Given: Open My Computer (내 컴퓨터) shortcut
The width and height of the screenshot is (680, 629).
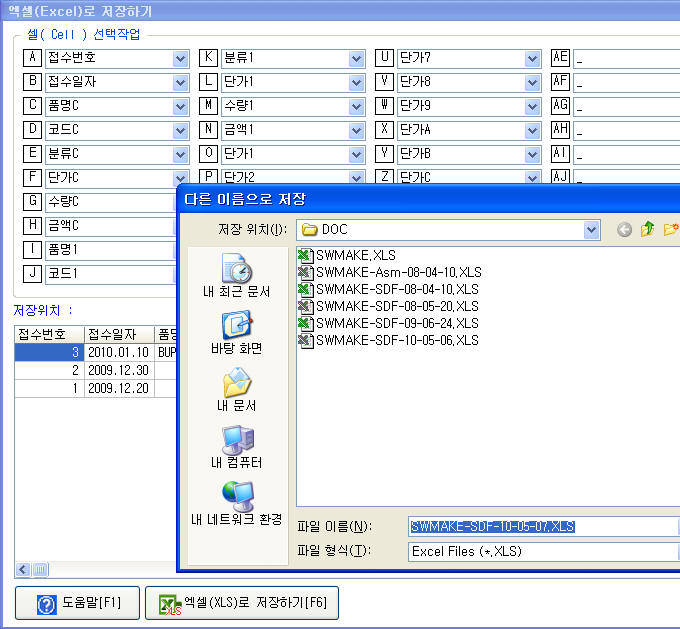Looking at the screenshot, I should coord(236,447).
